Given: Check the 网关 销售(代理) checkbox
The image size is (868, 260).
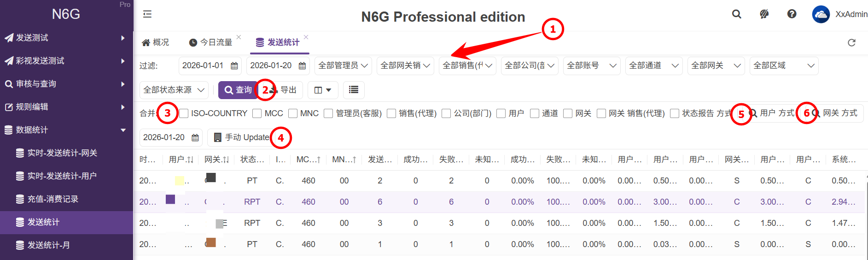Looking at the screenshot, I should [601, 113].
